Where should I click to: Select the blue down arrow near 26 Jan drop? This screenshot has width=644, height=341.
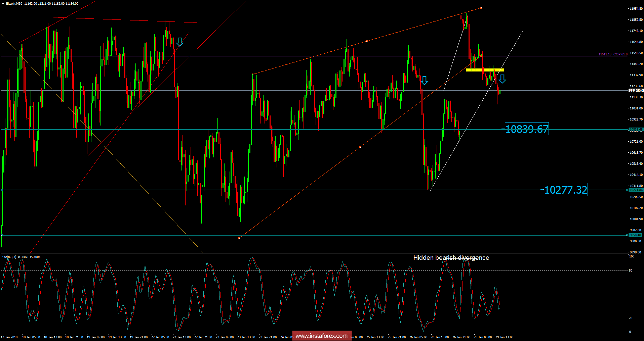425,81
